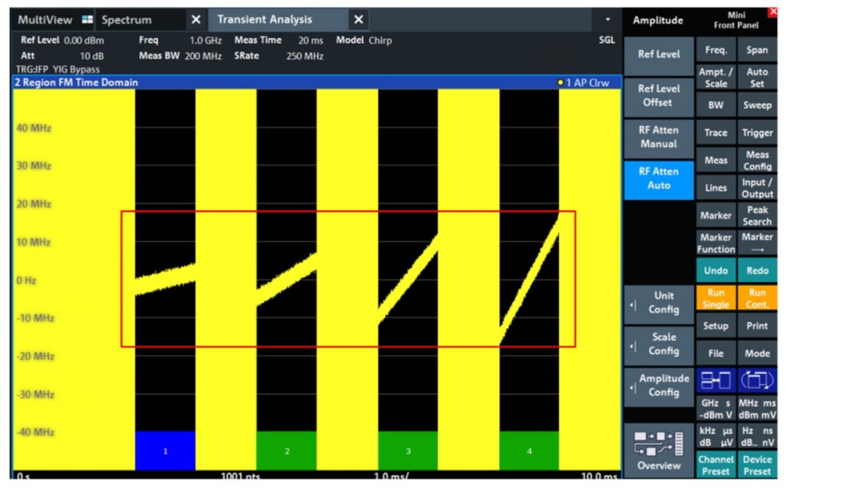This screenshot has height=488, width=868.
Task: Select the Hz ns dB.. nV unit key
Action: [757, 436]
